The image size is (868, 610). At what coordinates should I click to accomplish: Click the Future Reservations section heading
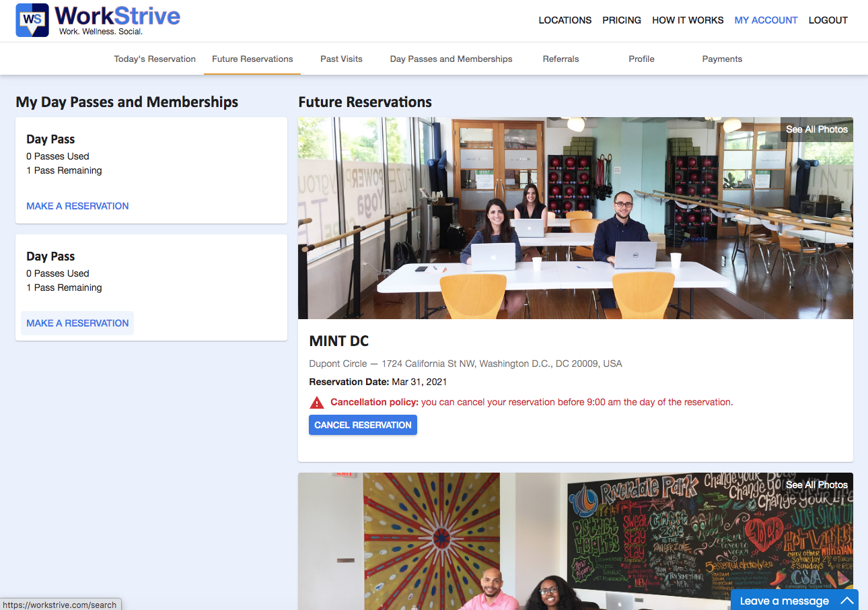tap(365, 102)
